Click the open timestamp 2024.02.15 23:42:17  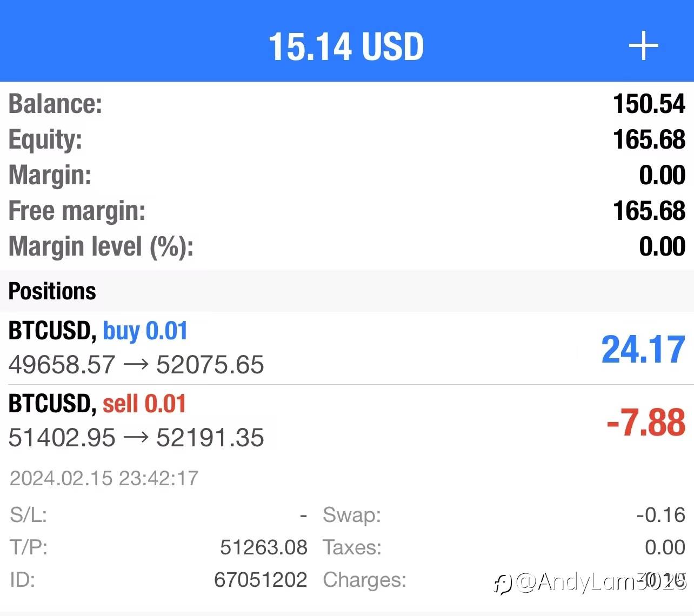pyautogui.click(x=104, y=478)
